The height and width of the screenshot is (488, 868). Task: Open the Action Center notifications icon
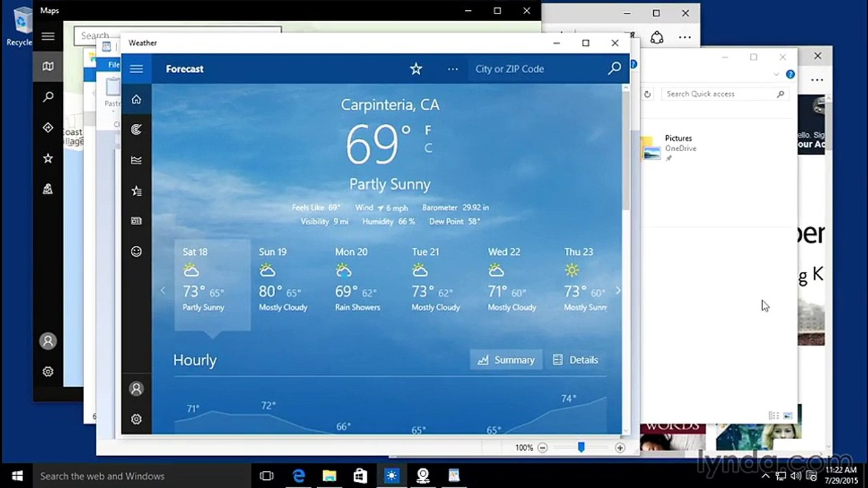click(812, 476)
